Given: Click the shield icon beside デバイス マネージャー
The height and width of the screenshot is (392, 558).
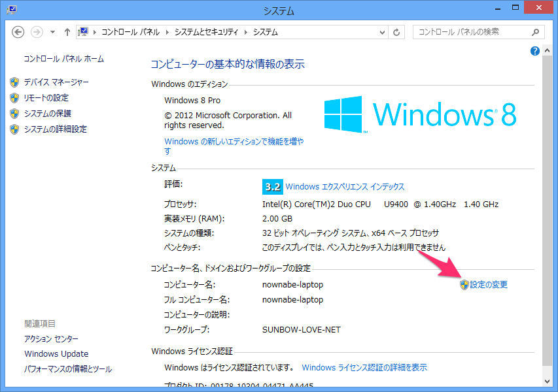Looking at the screenshot, I should [x=14, y=82].
